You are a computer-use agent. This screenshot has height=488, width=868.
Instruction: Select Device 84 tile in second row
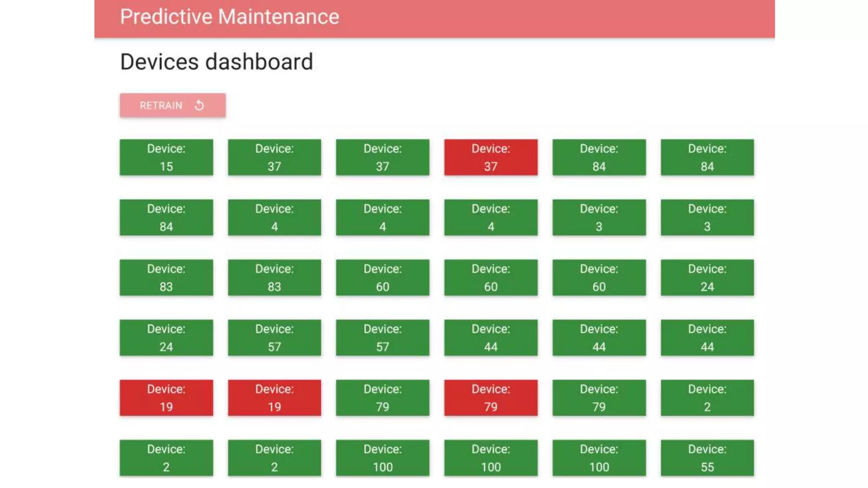point(166,217)
